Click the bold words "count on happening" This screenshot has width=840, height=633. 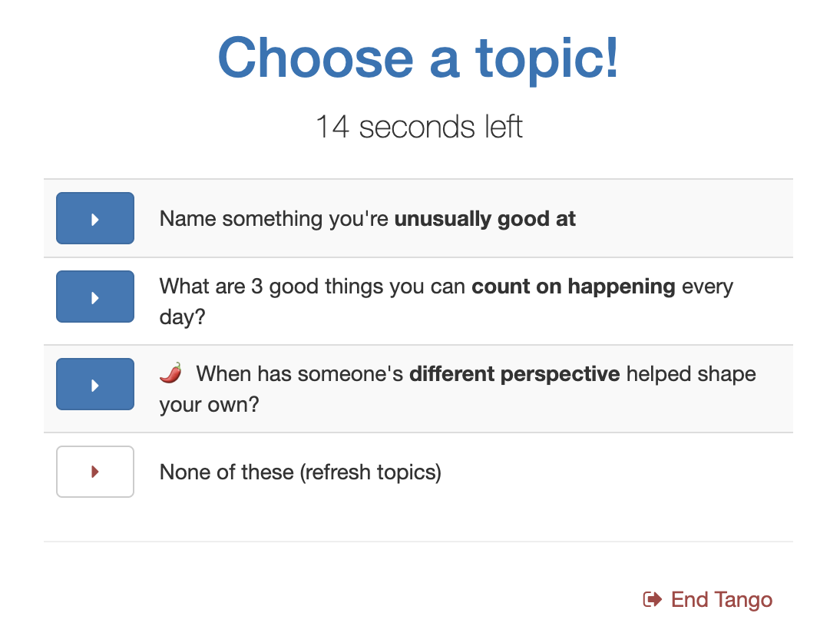[x=574, y=287]
